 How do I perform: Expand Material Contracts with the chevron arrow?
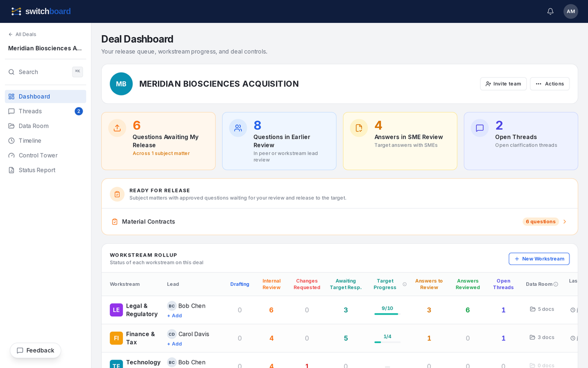565,221
